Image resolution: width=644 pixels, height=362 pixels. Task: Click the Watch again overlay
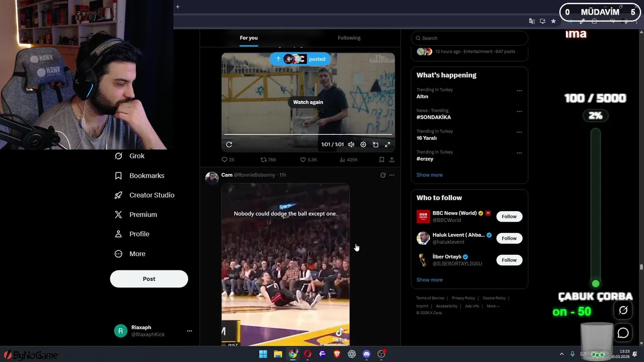click(x=308, y=102)
